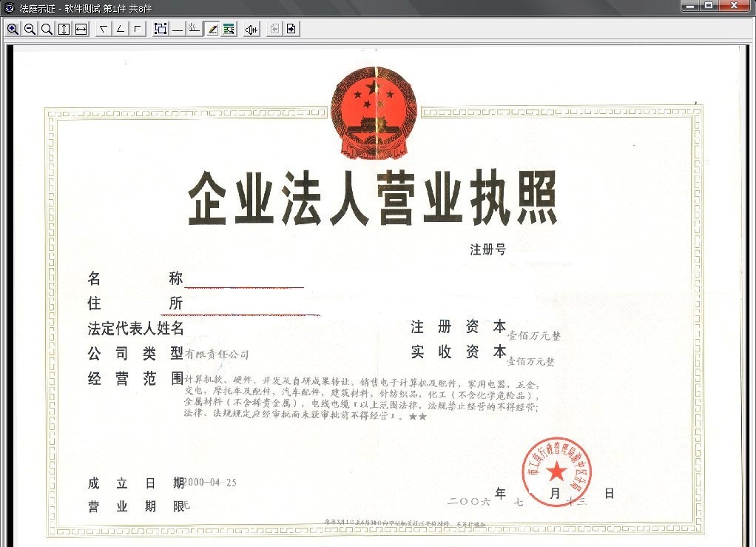
Task: Maximize the 法庭示证 window
Action: [709, 6]
